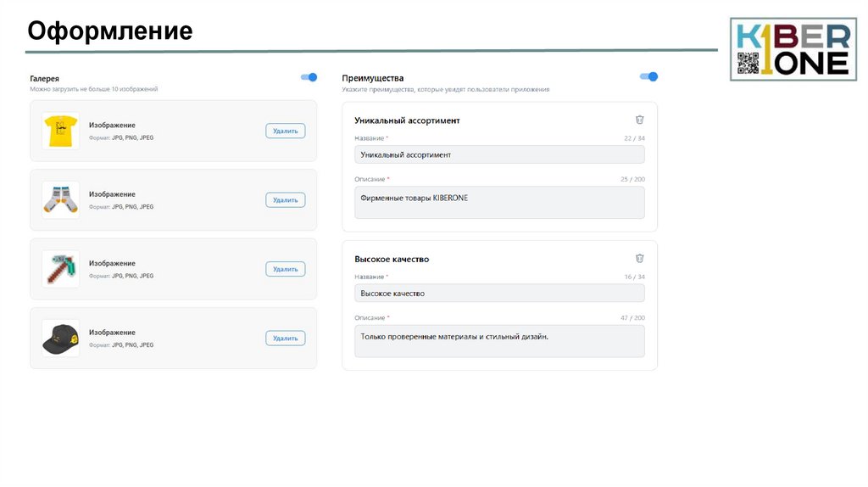Toggle the Галерея switch
The image size is (868, 487).
(x=309, y=77)
